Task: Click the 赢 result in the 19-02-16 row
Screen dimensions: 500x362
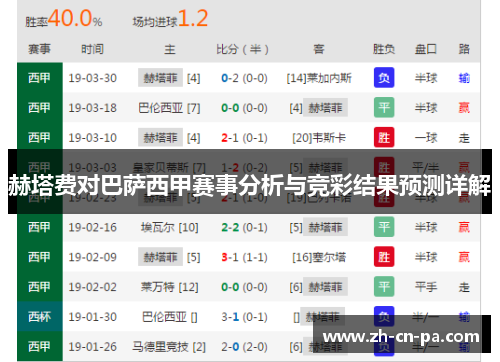Action: point(464,227)
